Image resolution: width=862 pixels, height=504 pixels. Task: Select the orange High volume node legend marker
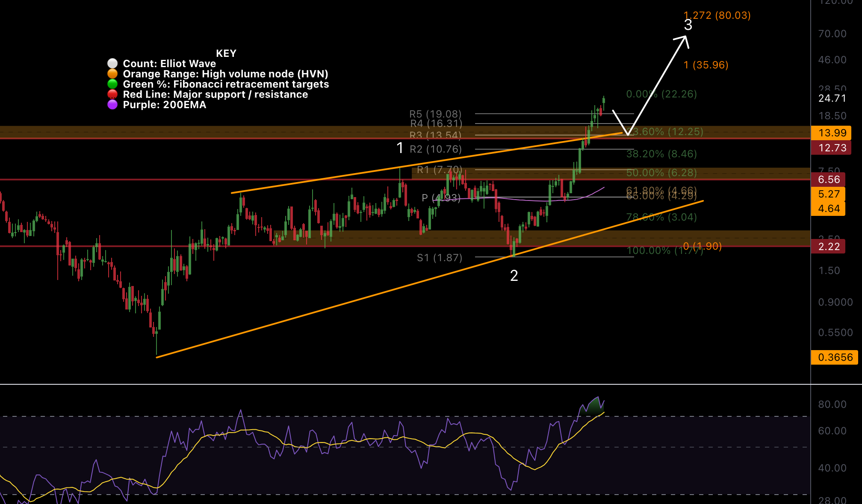[x=113, y=74]
